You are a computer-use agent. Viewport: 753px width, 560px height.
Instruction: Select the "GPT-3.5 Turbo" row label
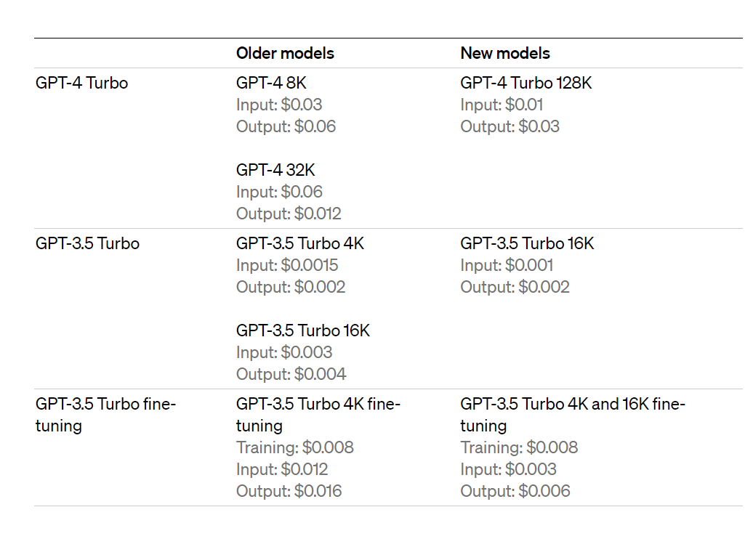(87, 243)
